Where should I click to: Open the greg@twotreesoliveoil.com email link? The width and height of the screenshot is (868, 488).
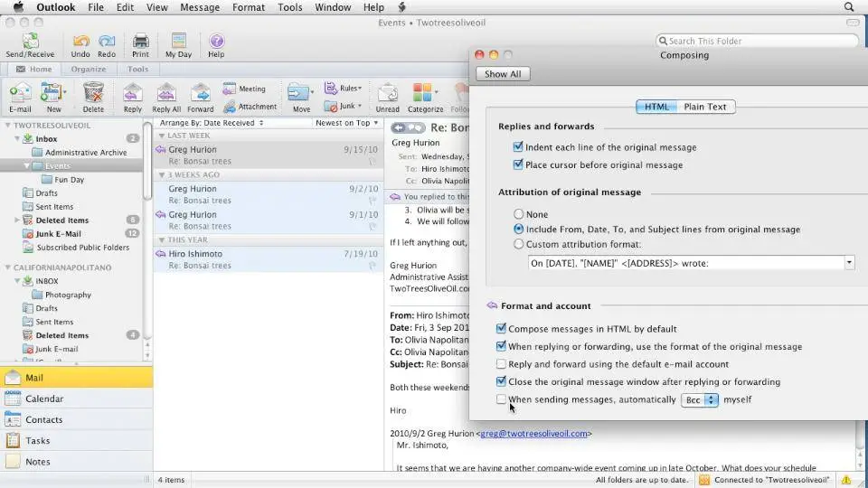(x=533, y=433)
